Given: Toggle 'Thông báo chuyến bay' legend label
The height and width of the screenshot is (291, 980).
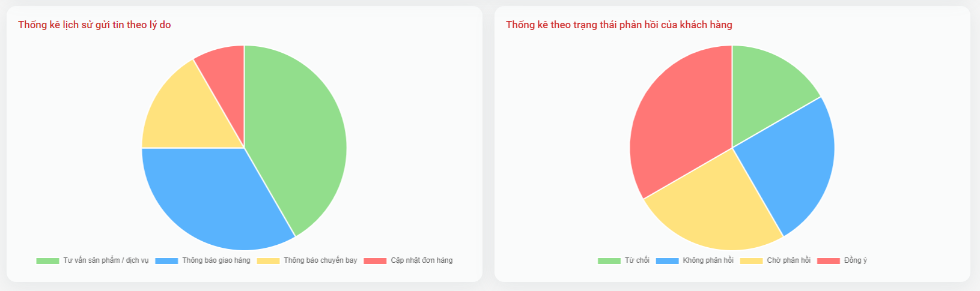Looking at the screenshot, I should pos(320,260).
